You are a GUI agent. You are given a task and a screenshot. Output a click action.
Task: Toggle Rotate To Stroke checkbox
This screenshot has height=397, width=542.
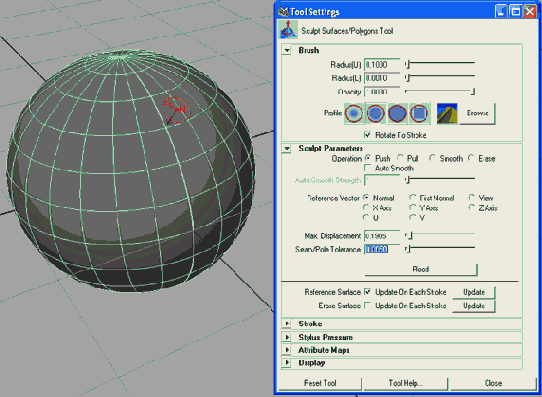(x=367, y=135)
